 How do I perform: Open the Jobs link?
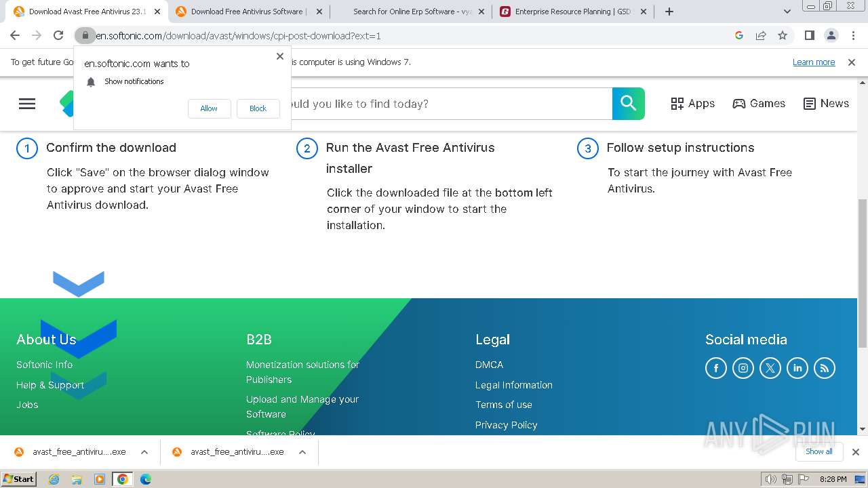27,405
